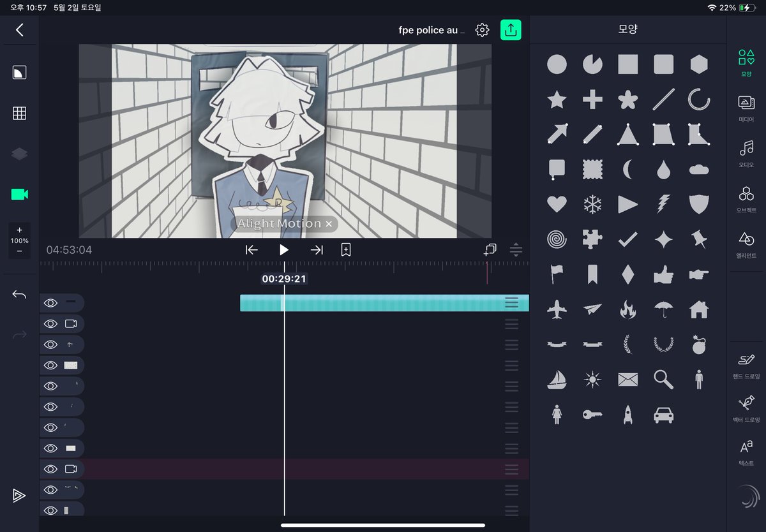Viewport: 766px width, 532px height.
Task: Toggle eye on highlighted camera layer row
Action: click(50, 469)
